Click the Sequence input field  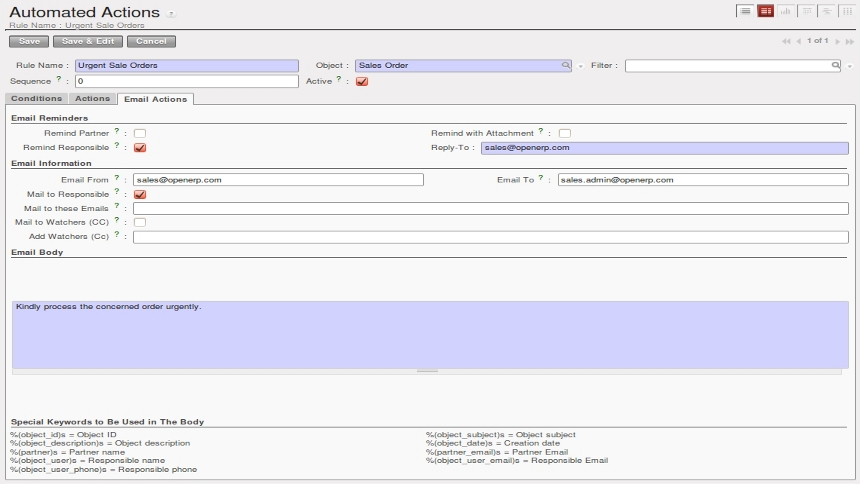(x=187, y=81)
